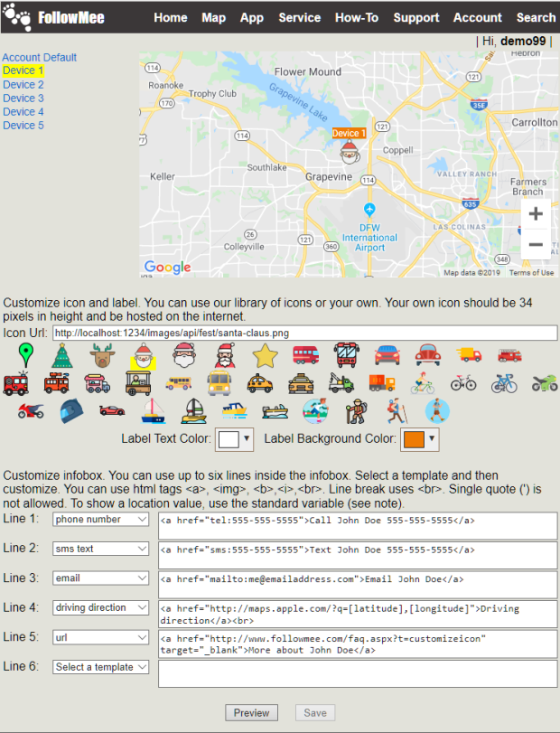
Task: Select the food stall vendor icon
Action: 138,383
